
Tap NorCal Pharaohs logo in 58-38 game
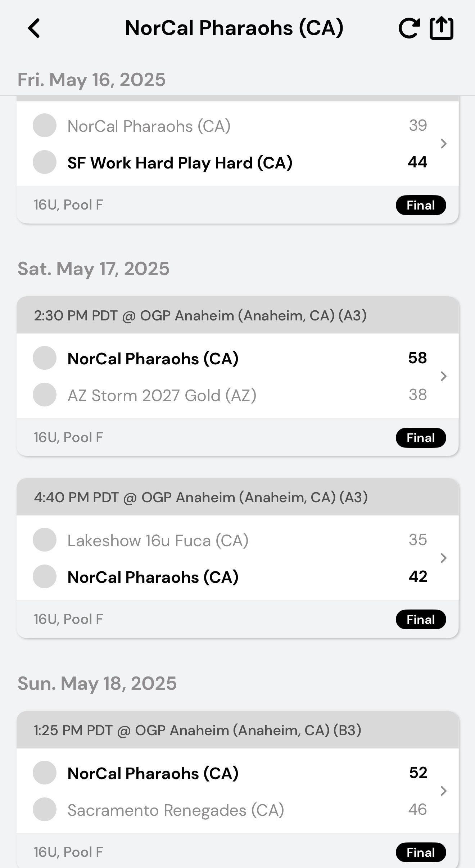[x=45, y=358]
